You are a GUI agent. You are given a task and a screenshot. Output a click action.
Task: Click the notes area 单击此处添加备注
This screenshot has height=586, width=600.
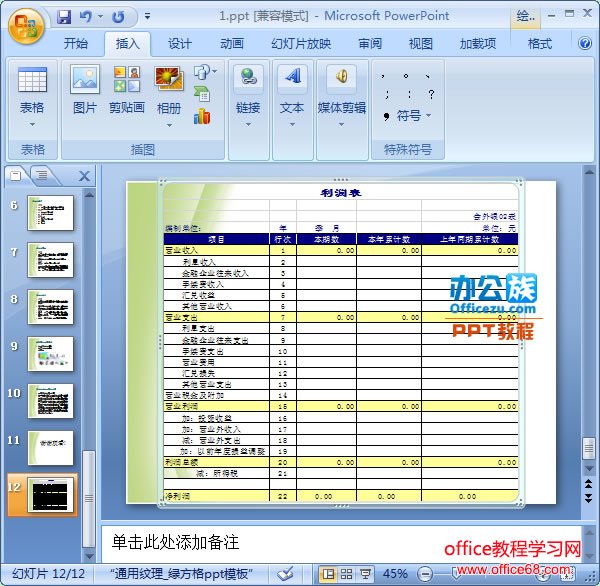coord(176,542)
